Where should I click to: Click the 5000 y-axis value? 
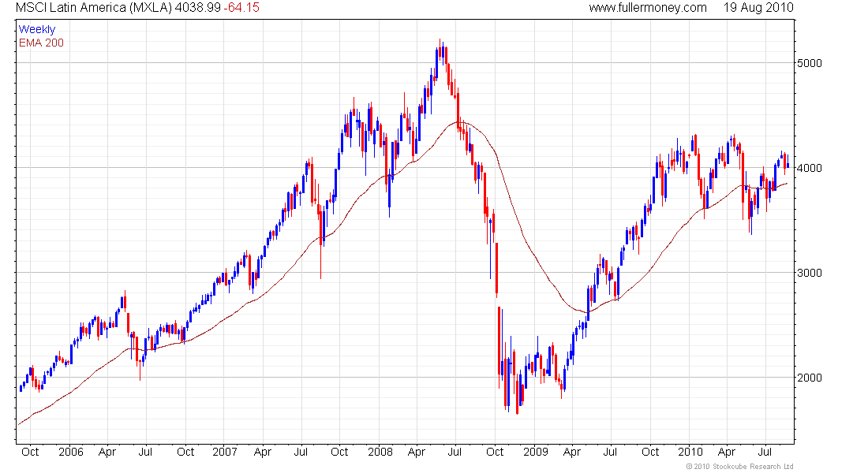pos(810,63)
